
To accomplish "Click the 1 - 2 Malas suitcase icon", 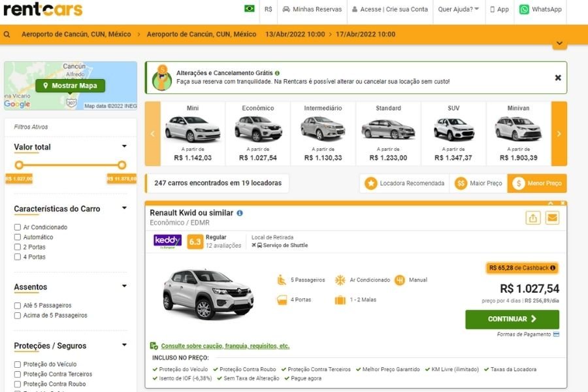I will coord(340,300).
